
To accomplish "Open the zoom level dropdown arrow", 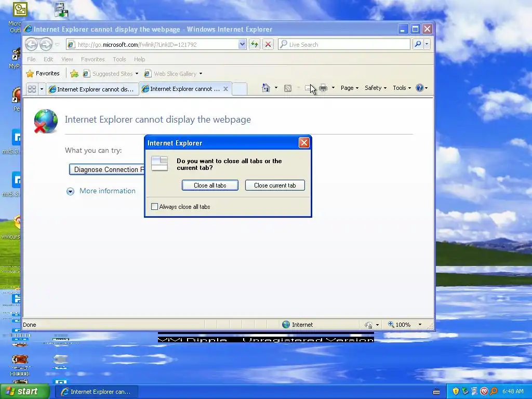I will pyautogui.click(x=420, y=325).
